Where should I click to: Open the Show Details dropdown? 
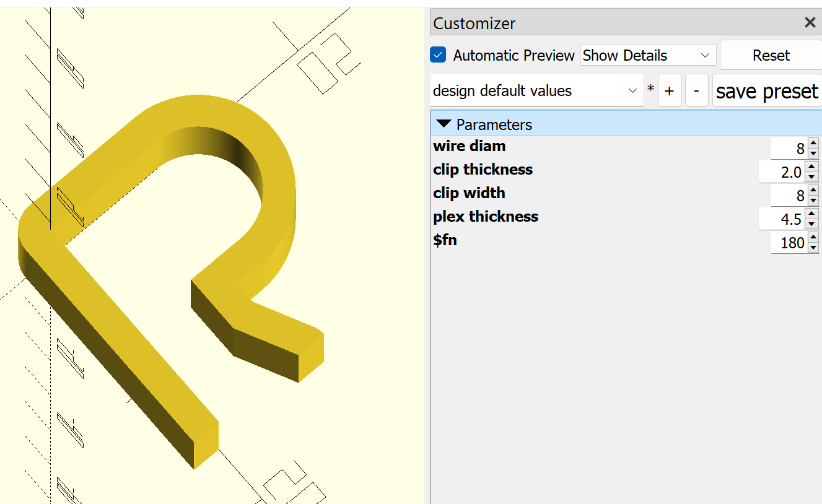tap(647, 54)
